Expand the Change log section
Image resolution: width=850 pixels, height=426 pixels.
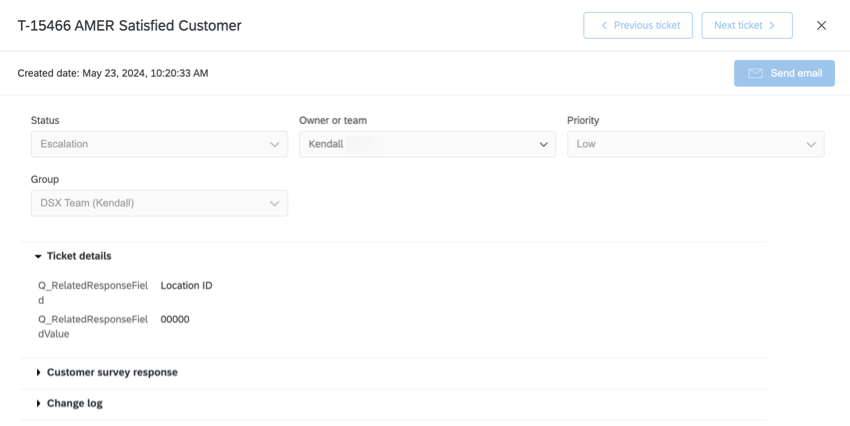coord(74,403)
